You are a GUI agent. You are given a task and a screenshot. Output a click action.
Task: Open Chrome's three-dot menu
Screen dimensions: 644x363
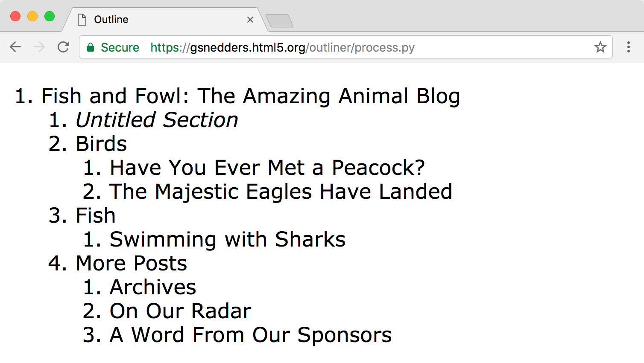[x=629, y=47]
